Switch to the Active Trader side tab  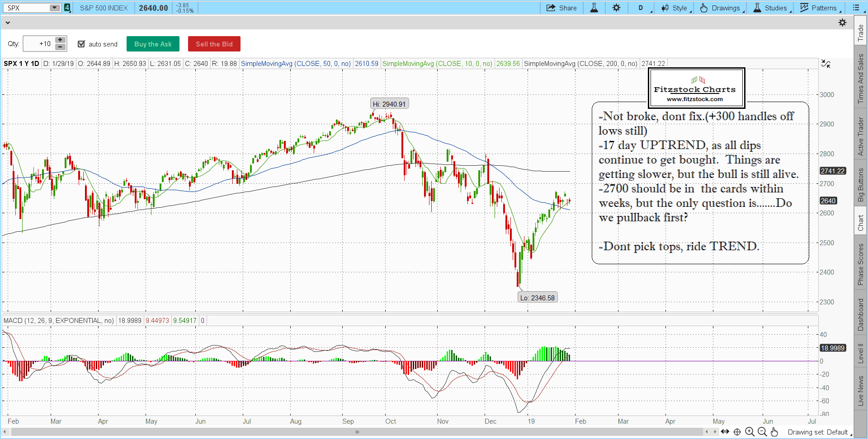pos(861,136)
